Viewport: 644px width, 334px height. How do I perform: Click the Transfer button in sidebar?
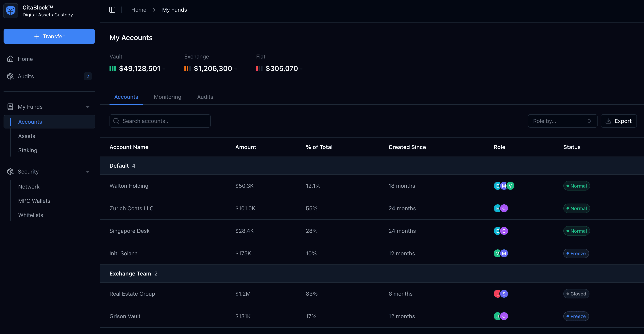49,36
